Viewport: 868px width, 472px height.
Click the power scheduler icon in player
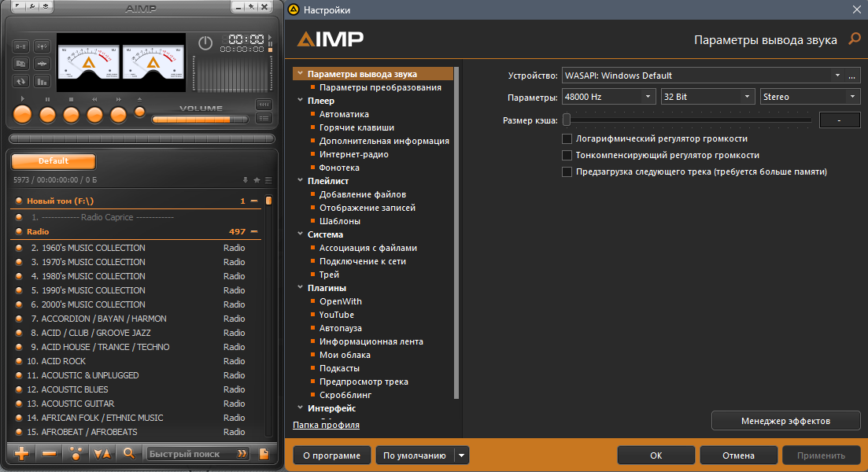click(x=205, y=43)
